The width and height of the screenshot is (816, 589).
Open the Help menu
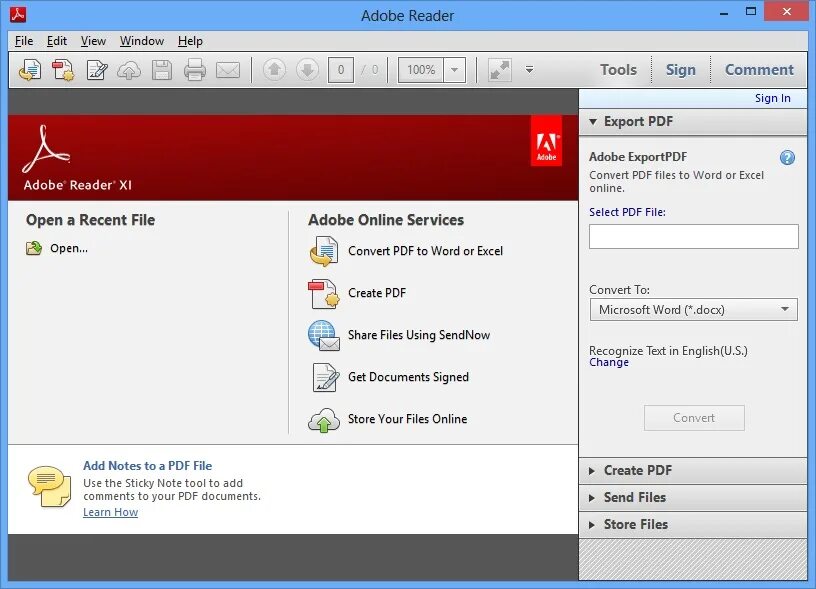point(190,41)
